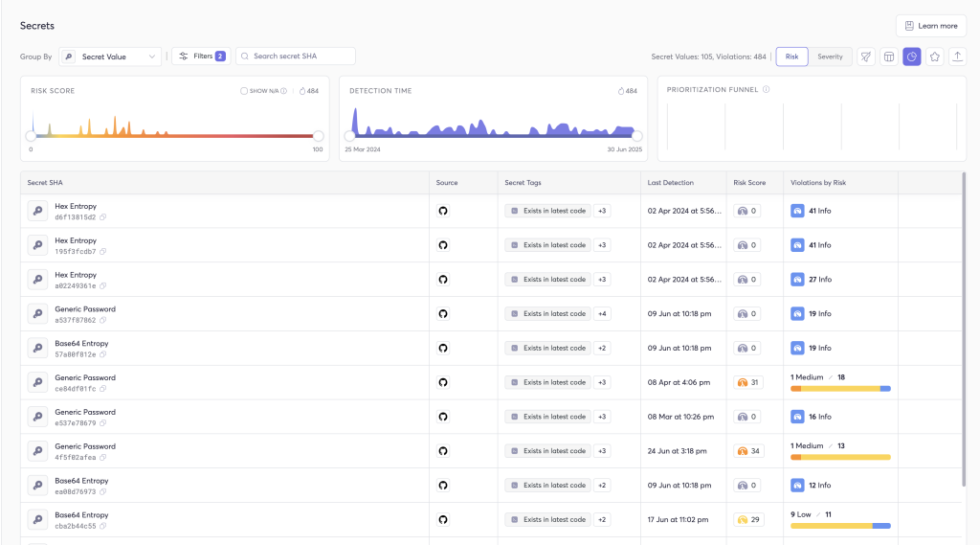Expand +3 tags for the 195f3fcdb7 row
The image size is (980, 545).
pos(602,245)
